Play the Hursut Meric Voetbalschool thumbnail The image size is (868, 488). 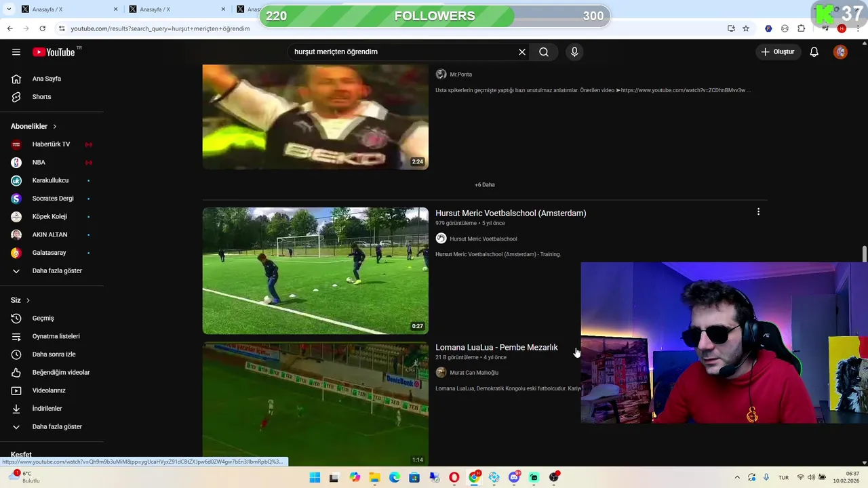pyautogui.click(x=315, y=271)
